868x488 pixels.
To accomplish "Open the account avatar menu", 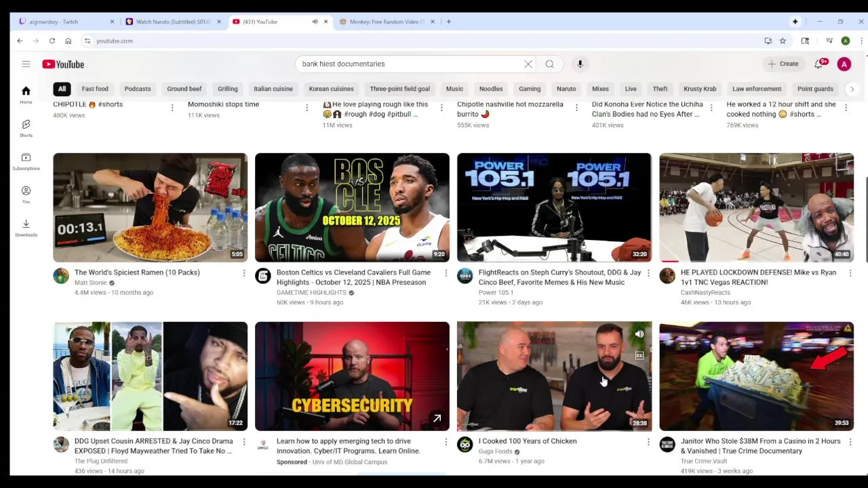I will point(844,64).
